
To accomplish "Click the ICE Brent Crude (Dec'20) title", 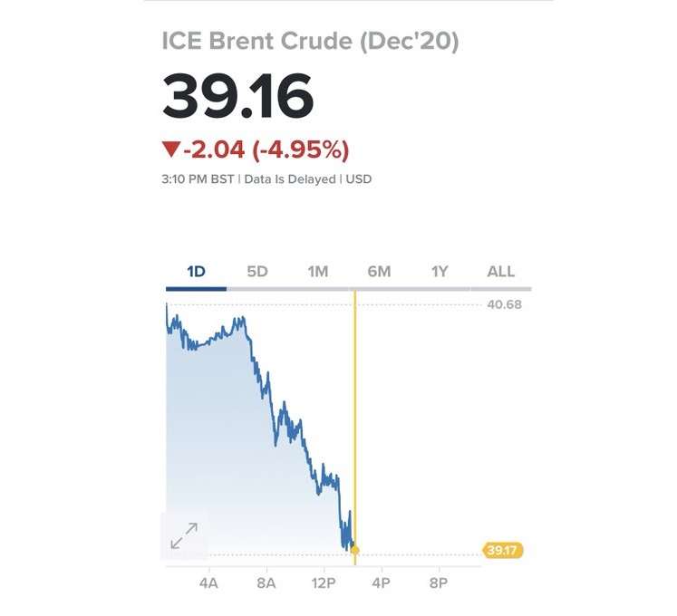I will 311,42.
